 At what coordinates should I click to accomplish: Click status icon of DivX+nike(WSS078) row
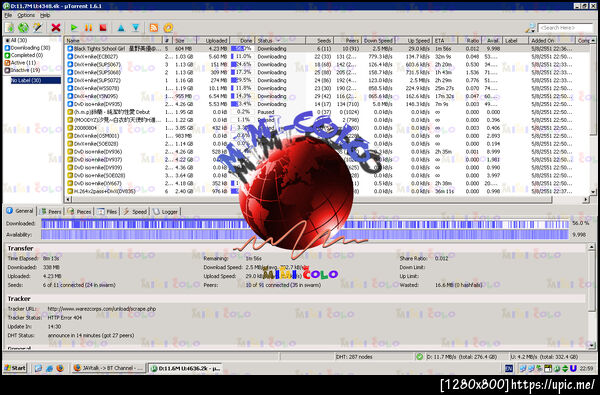70,88
